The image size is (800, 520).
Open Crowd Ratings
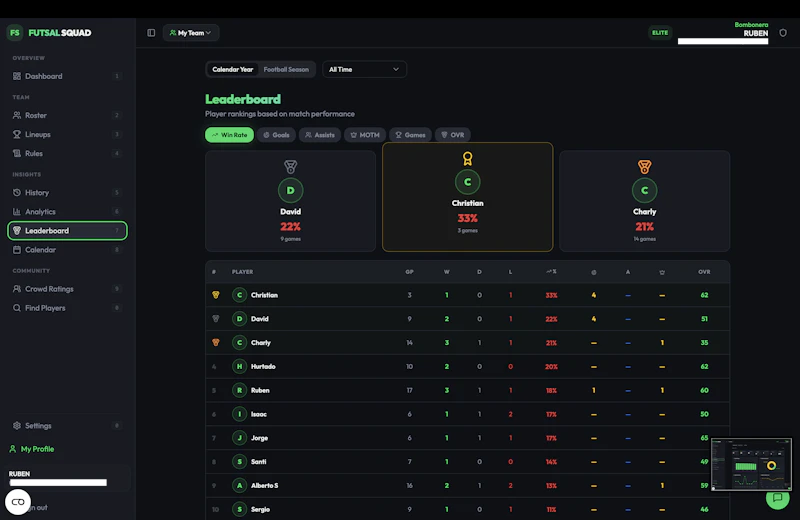tap(67, 289)
